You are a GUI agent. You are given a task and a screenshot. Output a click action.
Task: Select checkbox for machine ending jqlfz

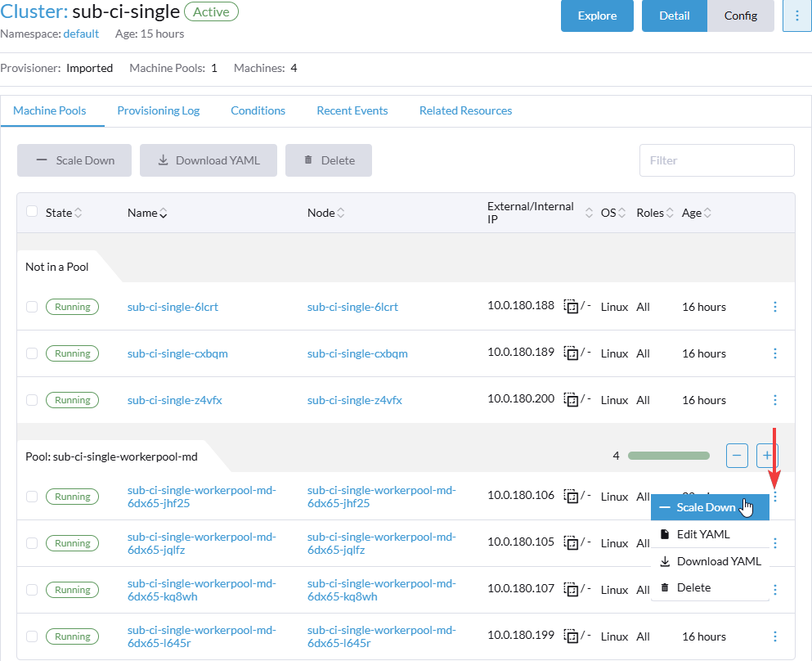(32, 543)
